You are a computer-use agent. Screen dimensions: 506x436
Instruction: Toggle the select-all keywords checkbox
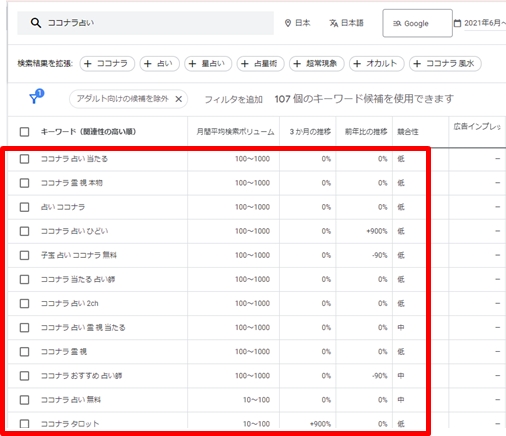(x=24, y=132)
